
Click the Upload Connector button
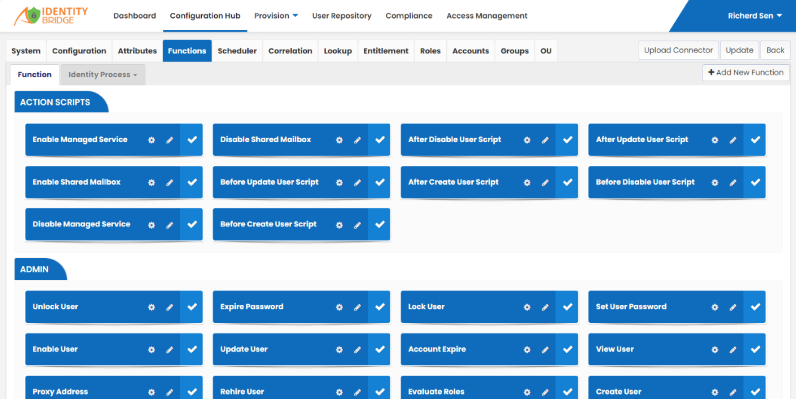point(678,50)
